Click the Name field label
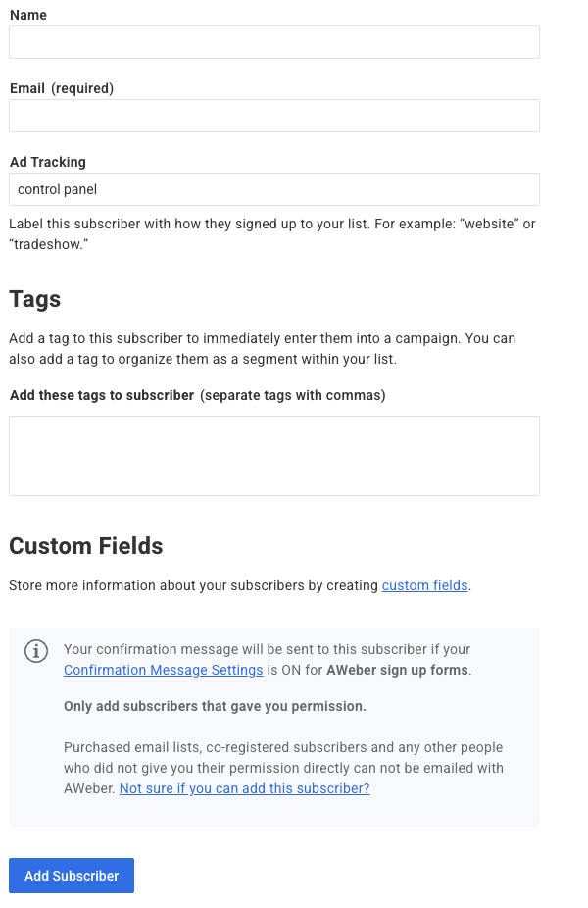The width and height of the screenshot is (588, 908). tap(27, 15)
